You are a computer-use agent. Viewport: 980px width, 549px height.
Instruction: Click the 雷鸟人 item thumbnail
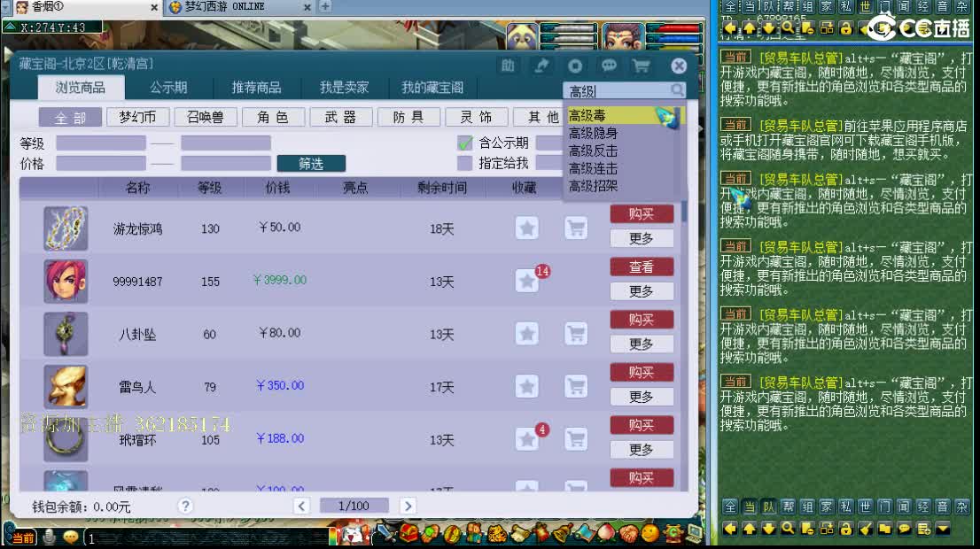tap(66, 387)
